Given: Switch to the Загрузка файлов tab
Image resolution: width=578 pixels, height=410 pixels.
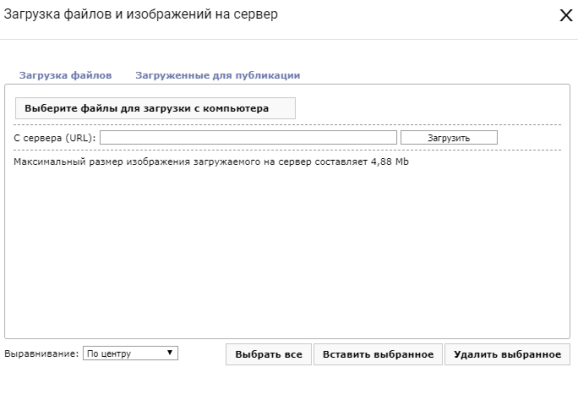Looking at the screenshot, I should 65,76.
